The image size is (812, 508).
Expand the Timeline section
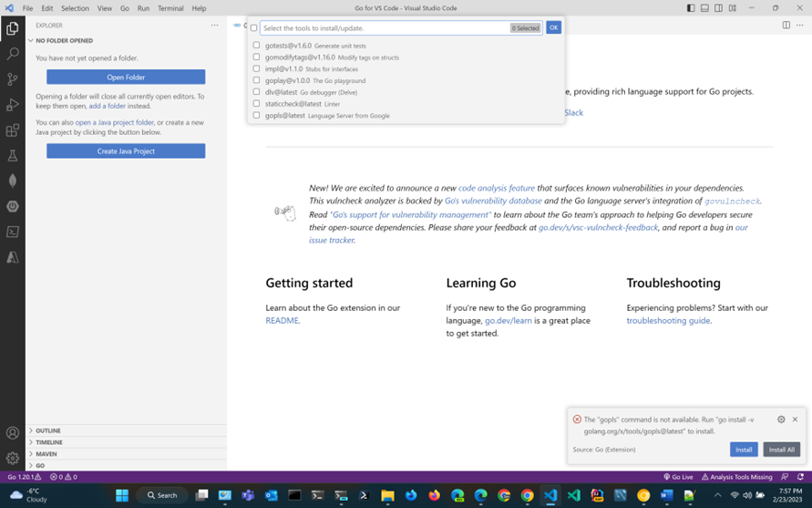point(126,442)
